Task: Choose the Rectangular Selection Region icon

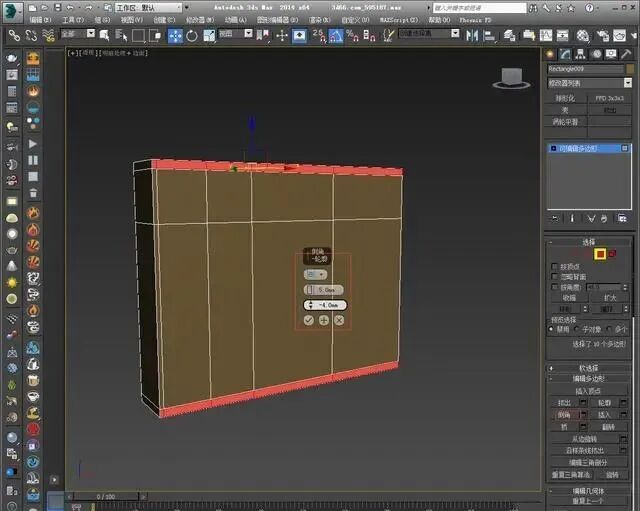Action: tap(138, 36)
